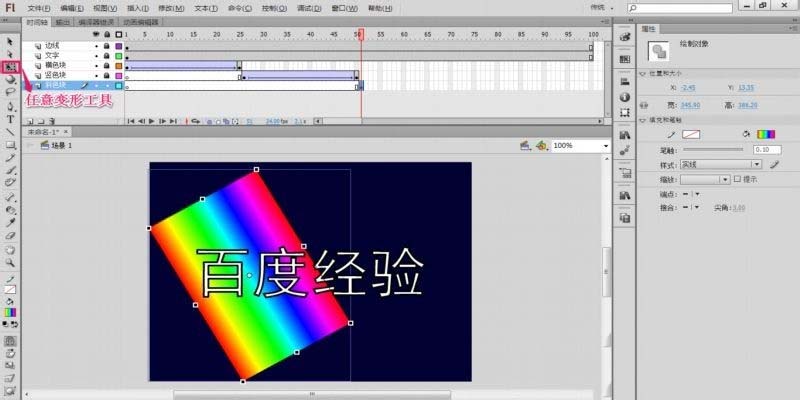The width and height of the screenshot is (800, 400).
Task: Click the delete layer trash icon
Action: [52, 121]
